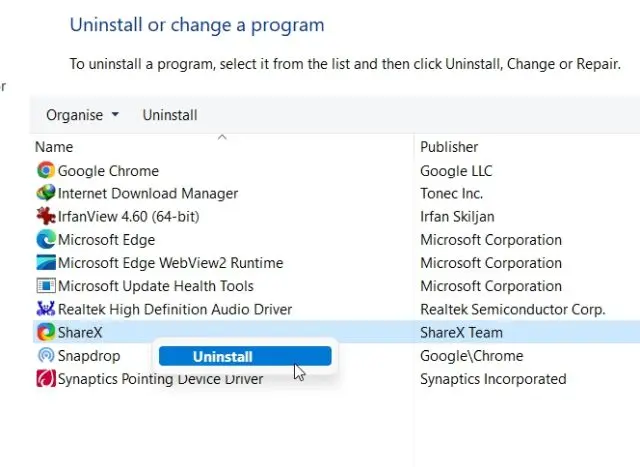Click the Snapdrop app icon
The height and width of the screenshot is (467, 640).
click(x=46, y=355)
